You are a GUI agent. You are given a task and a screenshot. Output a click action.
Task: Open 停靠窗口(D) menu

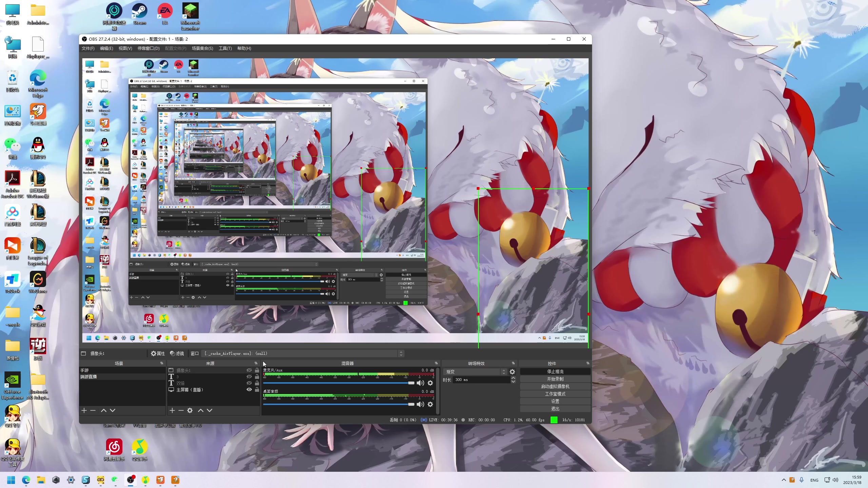[149, 48]
